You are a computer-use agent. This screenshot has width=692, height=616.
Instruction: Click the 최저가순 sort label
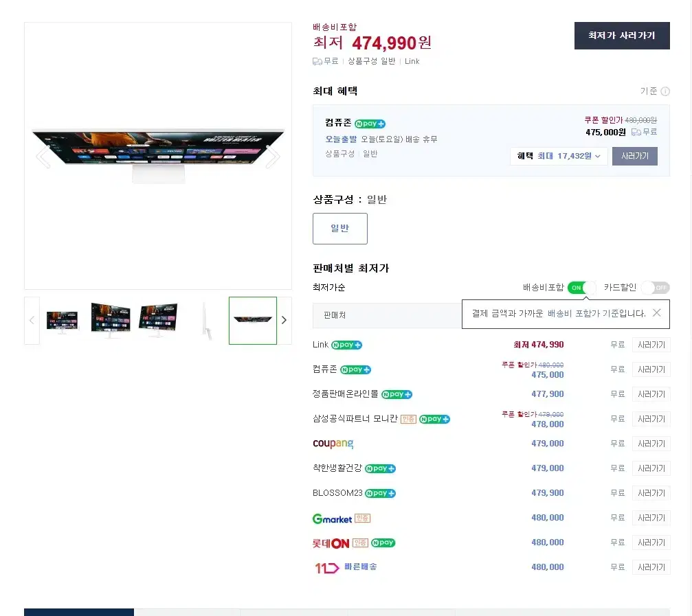(x=329, y=288)
